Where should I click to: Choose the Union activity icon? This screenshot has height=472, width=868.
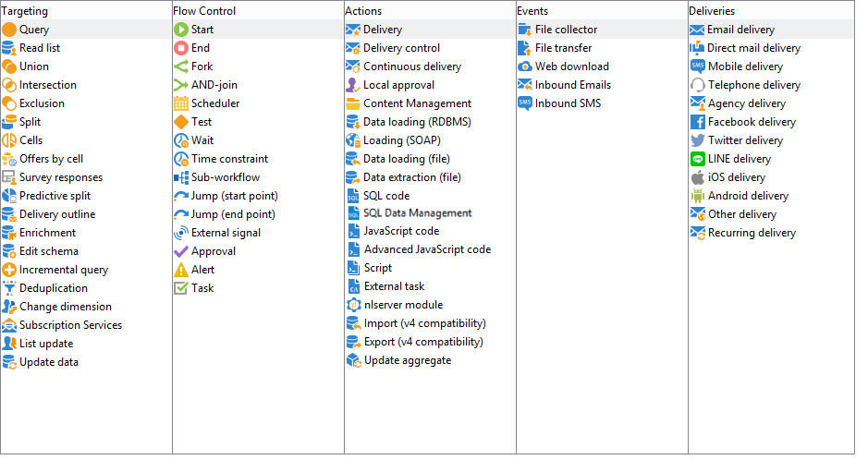click(9, 67)
